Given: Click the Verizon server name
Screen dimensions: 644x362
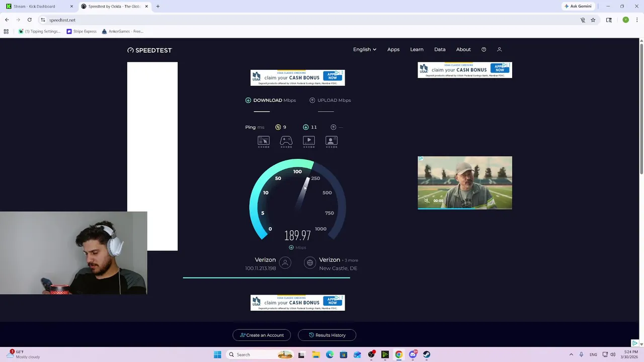Looking at the screenshot, I should pyautogui.click(x=330, y=260).
